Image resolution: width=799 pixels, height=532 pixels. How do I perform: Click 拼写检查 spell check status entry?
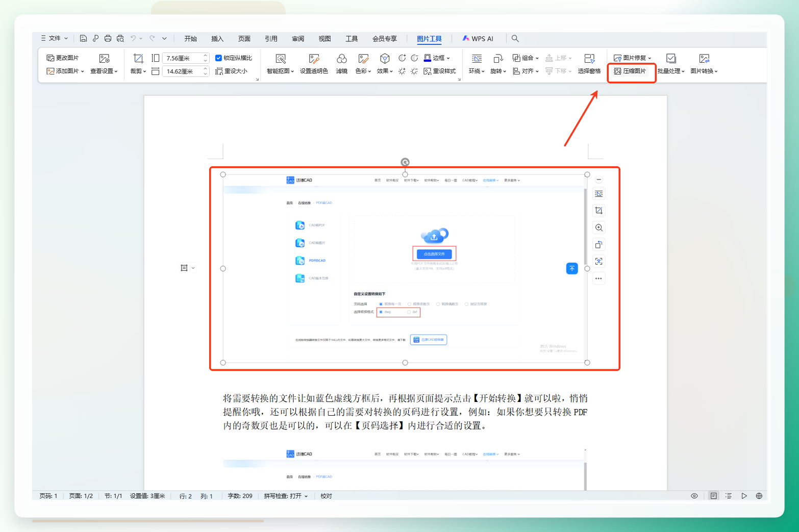(x=286, y=496)
